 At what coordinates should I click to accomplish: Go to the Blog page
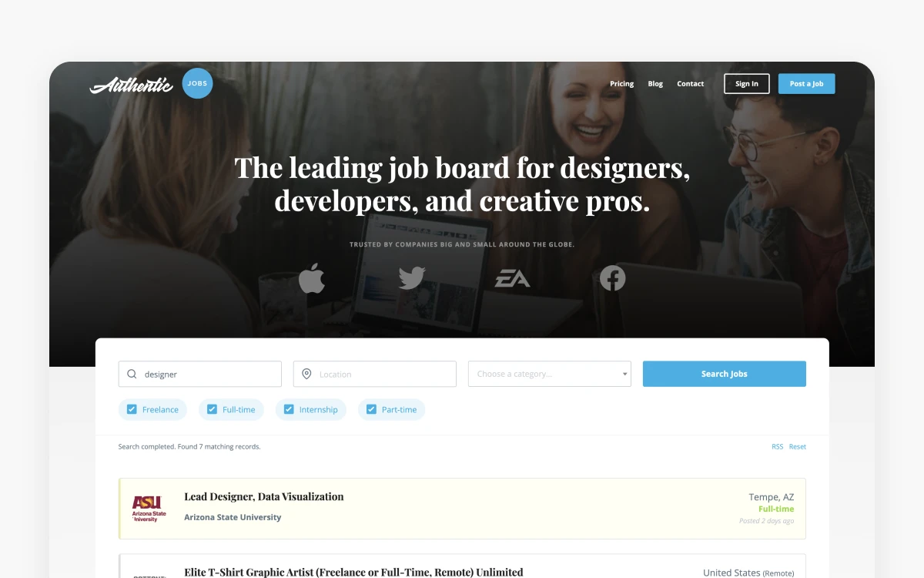click(655, 84)
